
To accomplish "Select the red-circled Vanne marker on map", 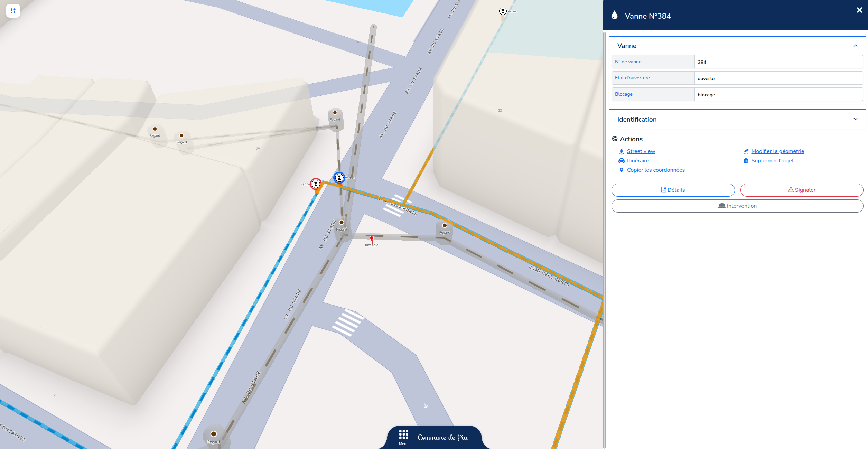I will pyautogui.click(x=316, y=184).
